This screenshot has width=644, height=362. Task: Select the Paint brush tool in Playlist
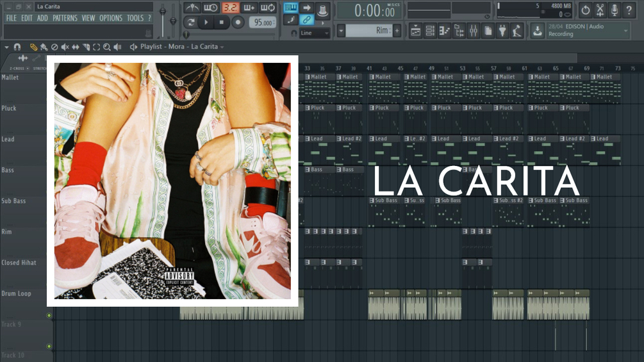(x=44, y=47)
